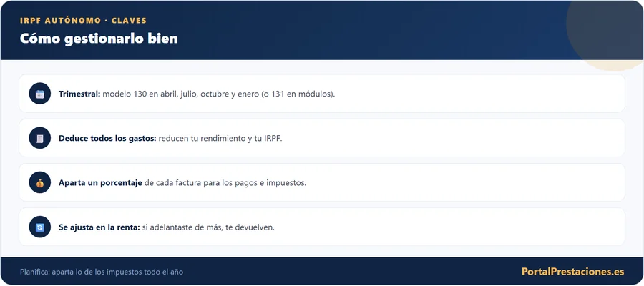Click the calendar icon beside Trimestral

(40, 94)
